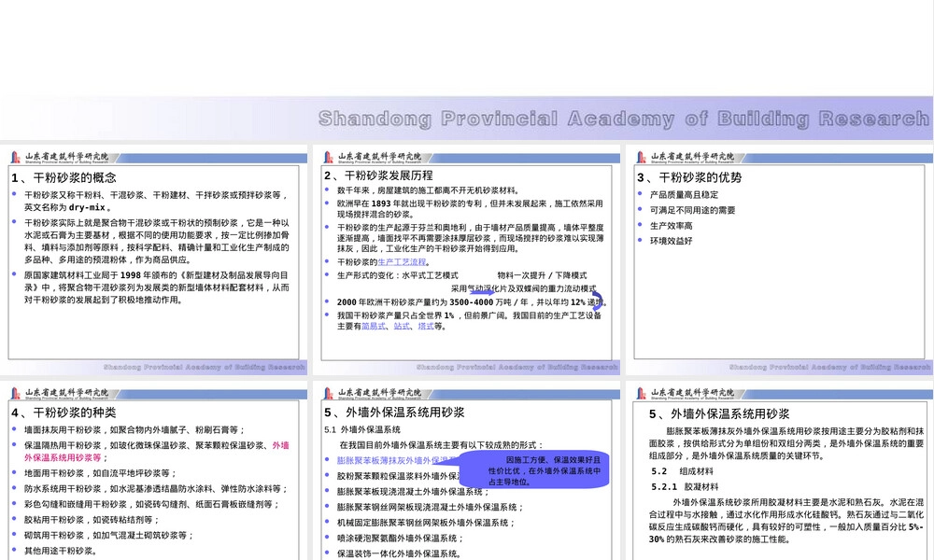
Task: Open slide thumbnail '2、干粉砂浆发展历程'
Action: point(466,260)
